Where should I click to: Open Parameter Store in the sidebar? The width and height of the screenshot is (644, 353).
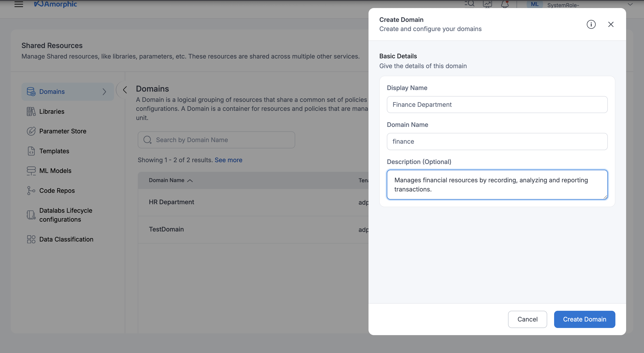click(x=63, y=131)
